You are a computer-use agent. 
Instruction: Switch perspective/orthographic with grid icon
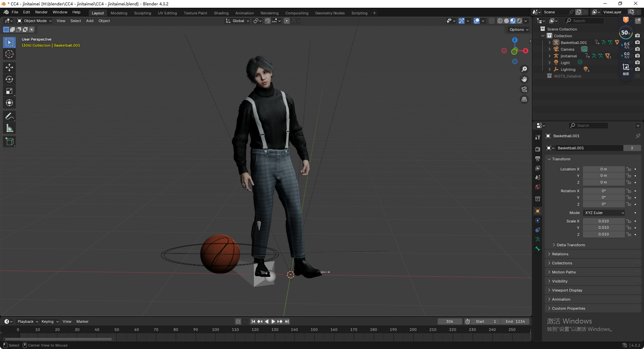click(524, 99)
